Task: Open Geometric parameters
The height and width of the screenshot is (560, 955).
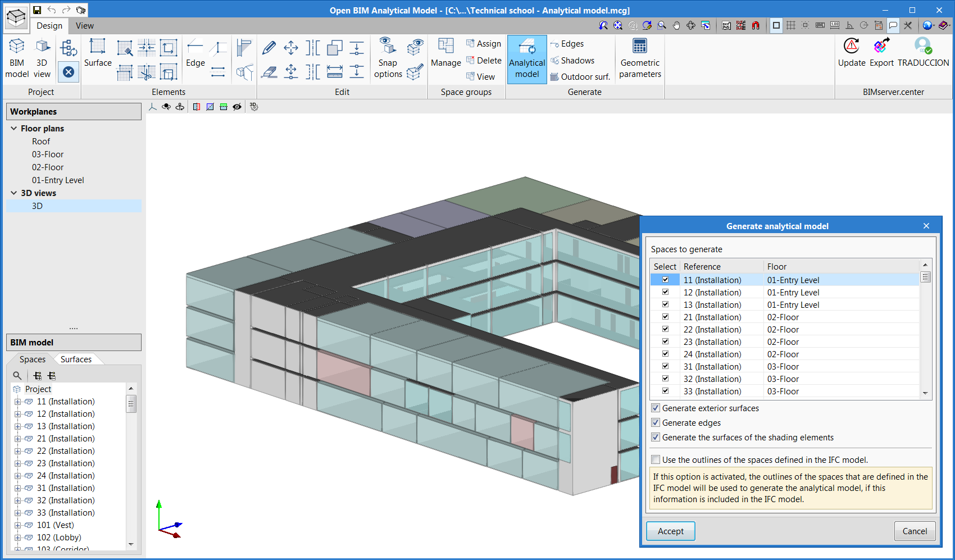Action: 639,58
